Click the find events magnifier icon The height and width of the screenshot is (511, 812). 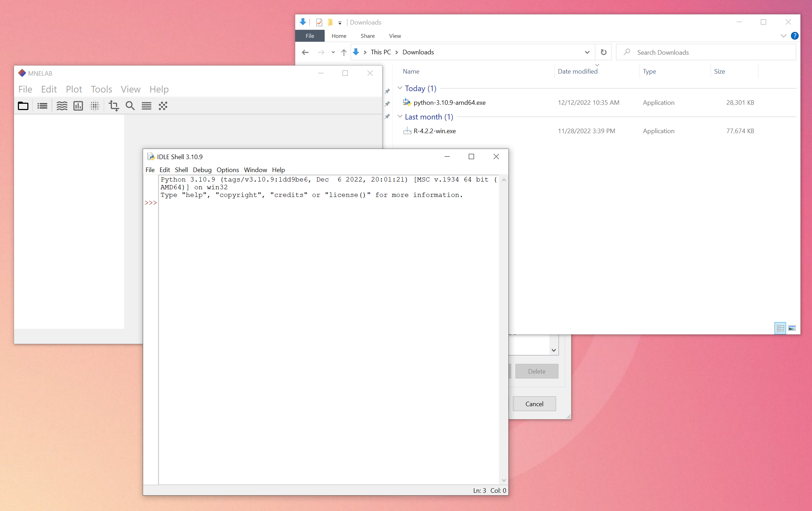130,106
